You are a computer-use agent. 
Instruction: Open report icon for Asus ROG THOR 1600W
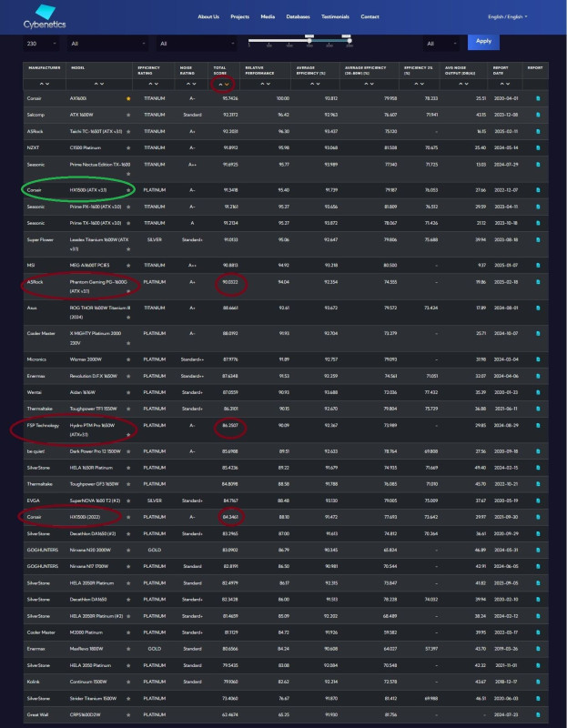pyautogui.click(x=538, y=308)
